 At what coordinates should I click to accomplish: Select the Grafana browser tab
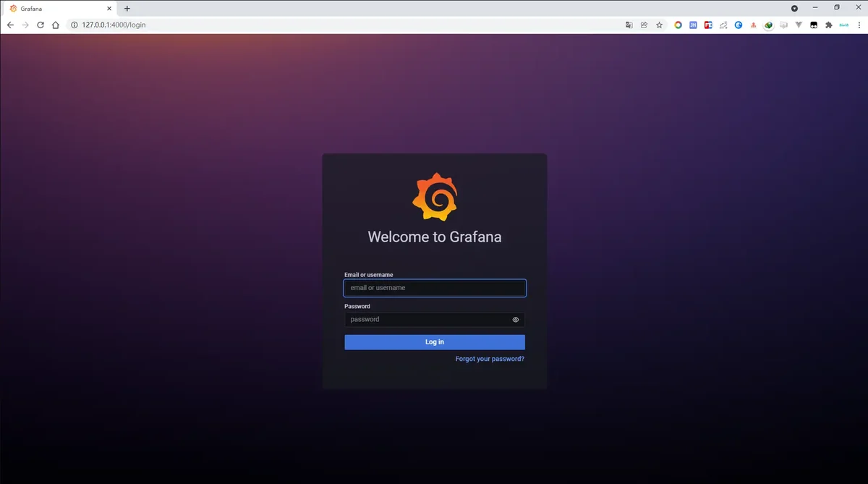coord(61,8)
